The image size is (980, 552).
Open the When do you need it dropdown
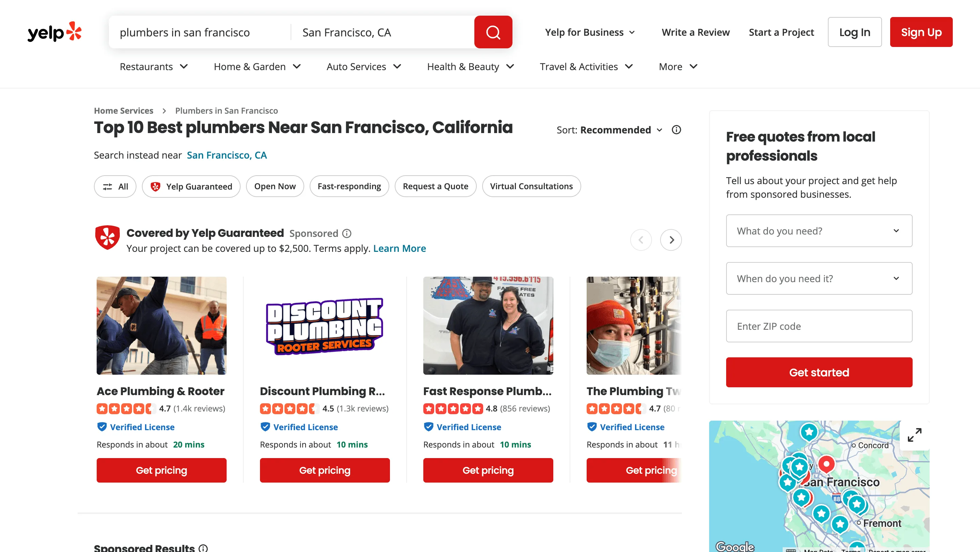pos(819,278)
